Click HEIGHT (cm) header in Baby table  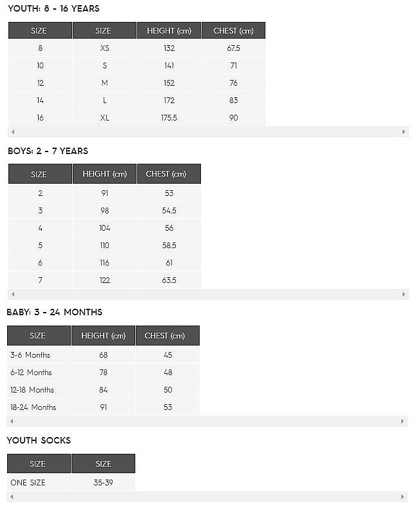(x=103, y=336)
